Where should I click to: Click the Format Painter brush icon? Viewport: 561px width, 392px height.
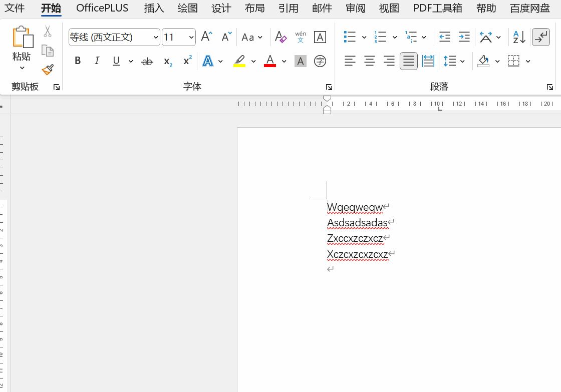(x=48, y=70)
